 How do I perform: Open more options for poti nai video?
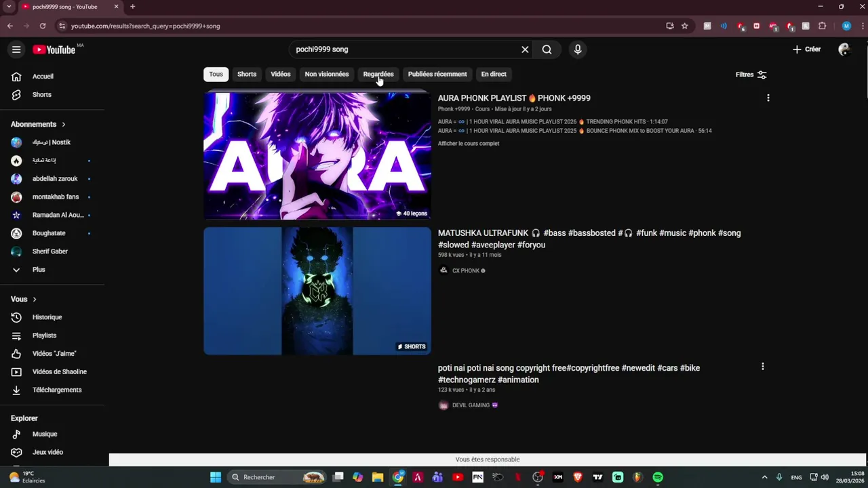[x=762, y=367]
